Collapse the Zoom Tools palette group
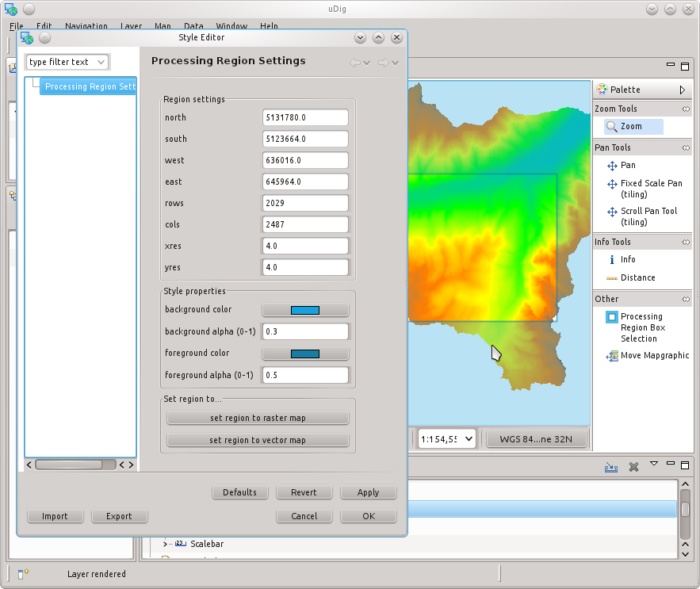Screen dimensions: 700x589 [686, 109]
